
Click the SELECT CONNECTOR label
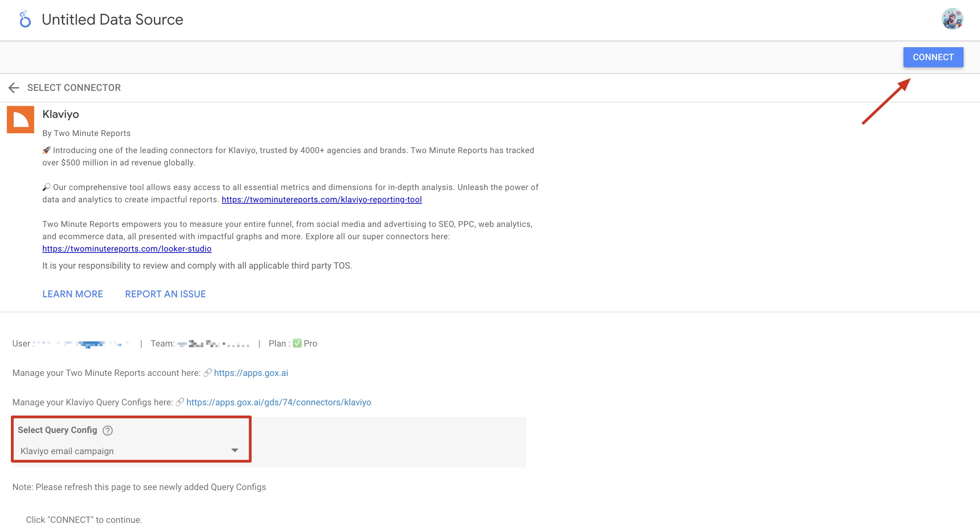[74, 88]
